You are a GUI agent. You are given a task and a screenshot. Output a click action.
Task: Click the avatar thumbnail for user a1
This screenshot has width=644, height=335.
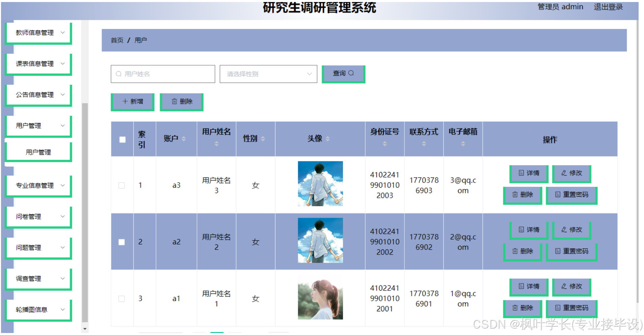(320, 297)
